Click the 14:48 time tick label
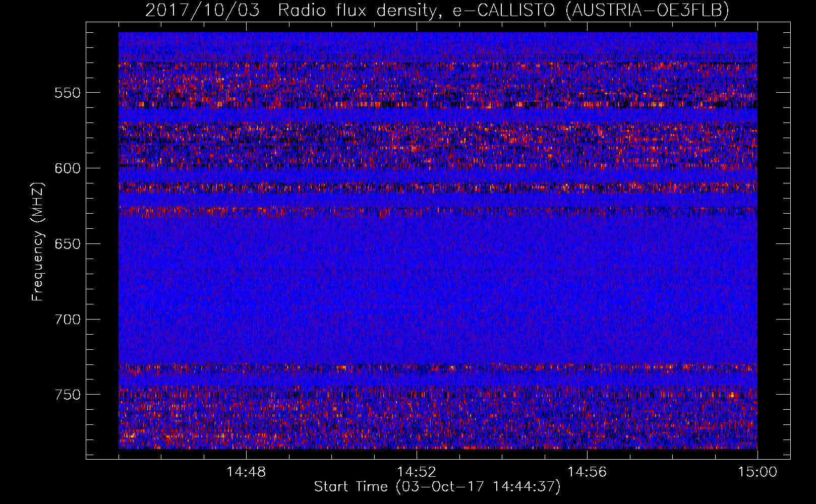Image resolution: width=816 pixels, height=504 pixels. click(x=246, y=472)
